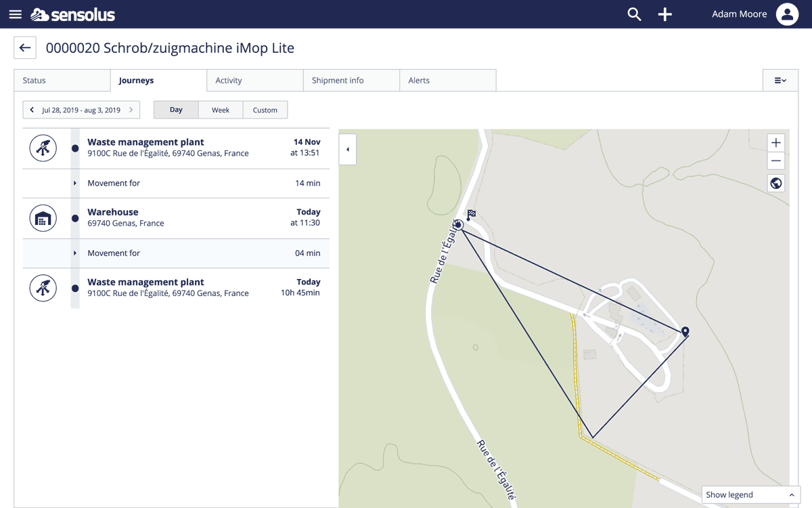Click the location pin marker on map
This screenshot has height=508, width=812.
(685, 332)
